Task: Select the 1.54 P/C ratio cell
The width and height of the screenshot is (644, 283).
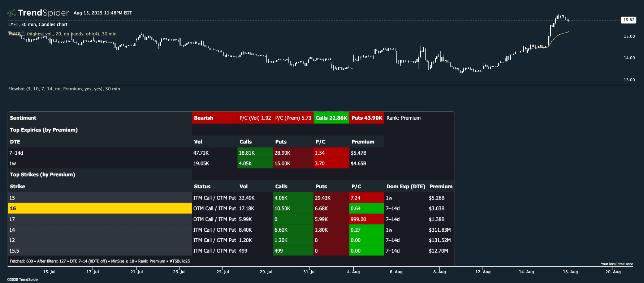Action: coord(331,153)
